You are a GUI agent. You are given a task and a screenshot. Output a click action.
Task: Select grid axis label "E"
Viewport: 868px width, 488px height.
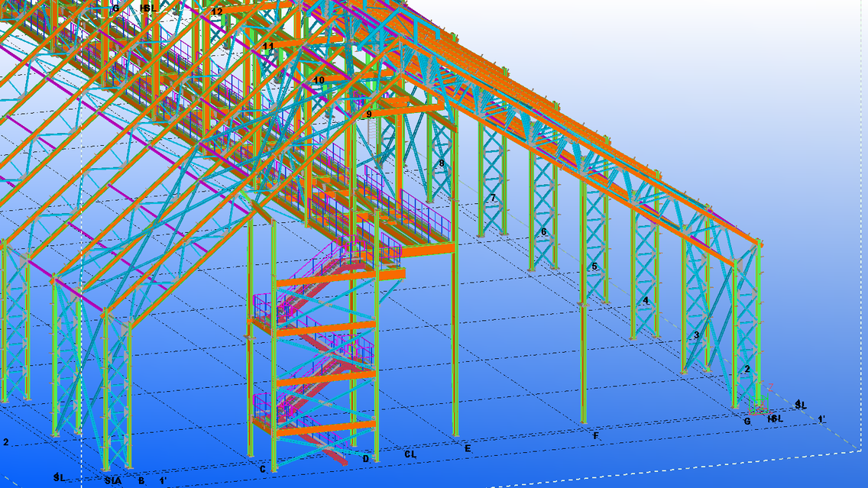[x=468, y=449]
